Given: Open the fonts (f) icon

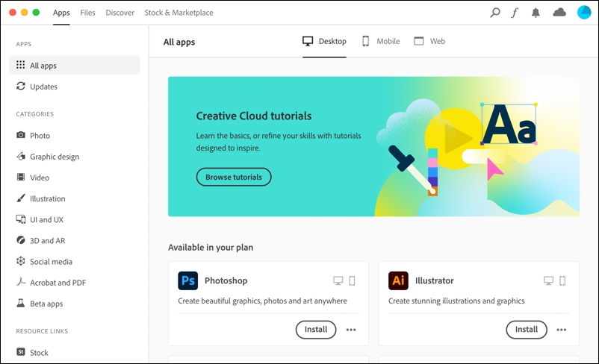Looking at the screenshot, I should [515, 13].
